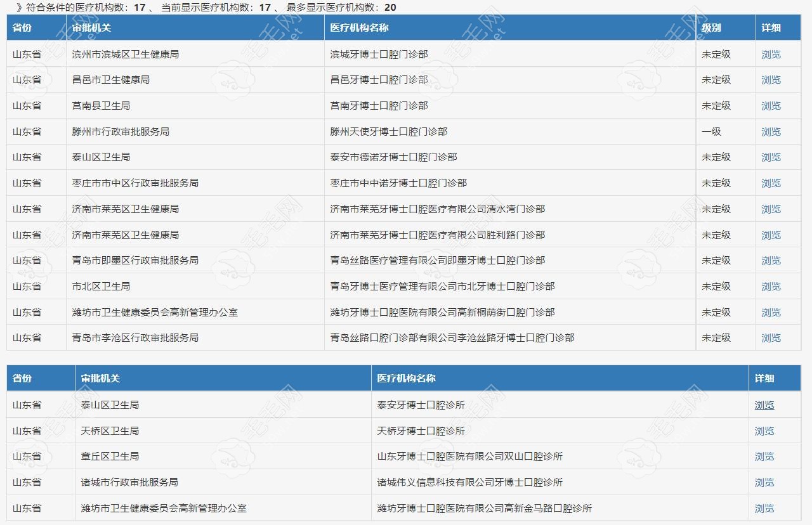
Task: View details of 滕州天使牙博士口腔门诊部 via 浏览
Action: click(x=771, y=132)
